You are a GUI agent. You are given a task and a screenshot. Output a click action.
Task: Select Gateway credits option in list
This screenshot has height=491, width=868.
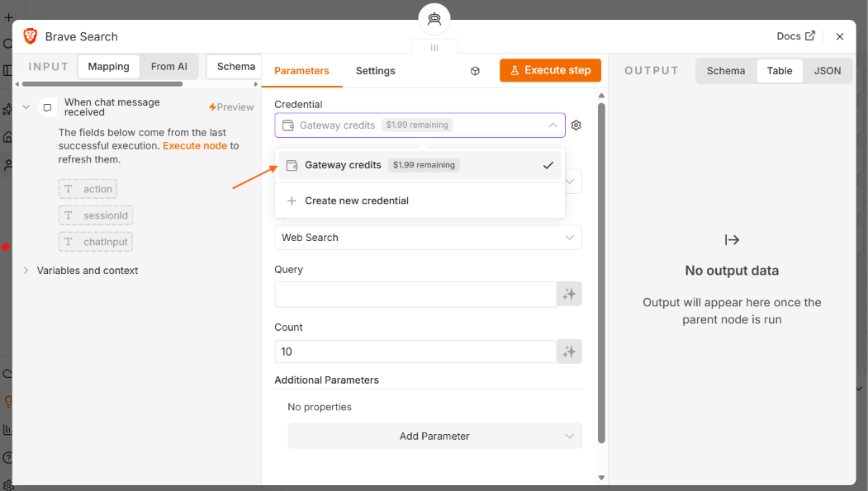[420, 165]
